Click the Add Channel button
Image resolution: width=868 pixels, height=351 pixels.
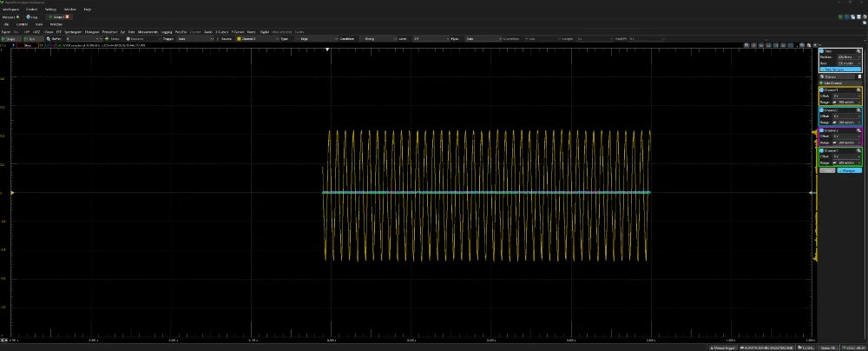833,83
